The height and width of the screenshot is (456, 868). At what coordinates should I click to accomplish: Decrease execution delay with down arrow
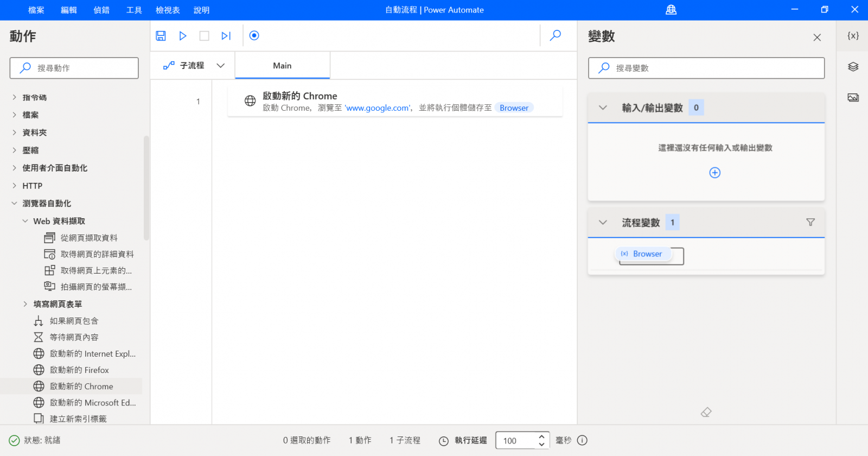click(x=541, y=445)
